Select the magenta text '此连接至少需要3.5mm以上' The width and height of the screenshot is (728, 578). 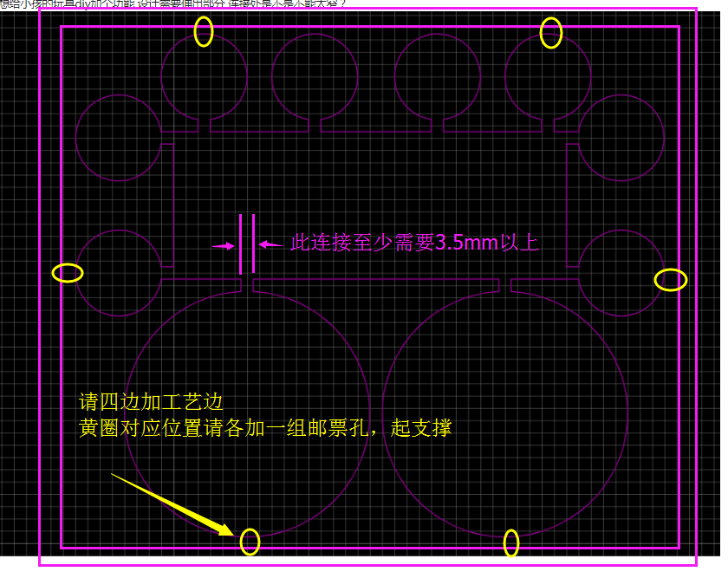click(414, 244)
